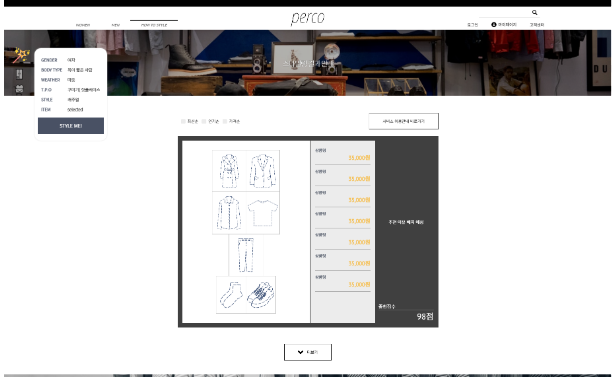Open the WOMEN navigation menu
This screenshot has width=615, height=377.
83,25
